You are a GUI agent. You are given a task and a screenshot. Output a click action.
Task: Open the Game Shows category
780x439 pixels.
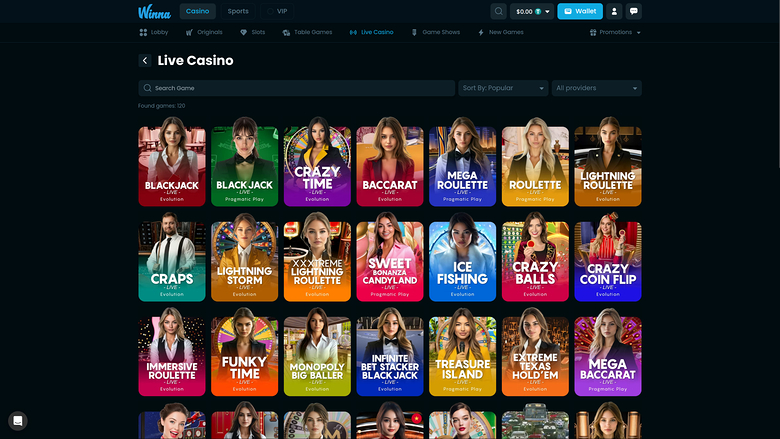(x=435, y=32)
